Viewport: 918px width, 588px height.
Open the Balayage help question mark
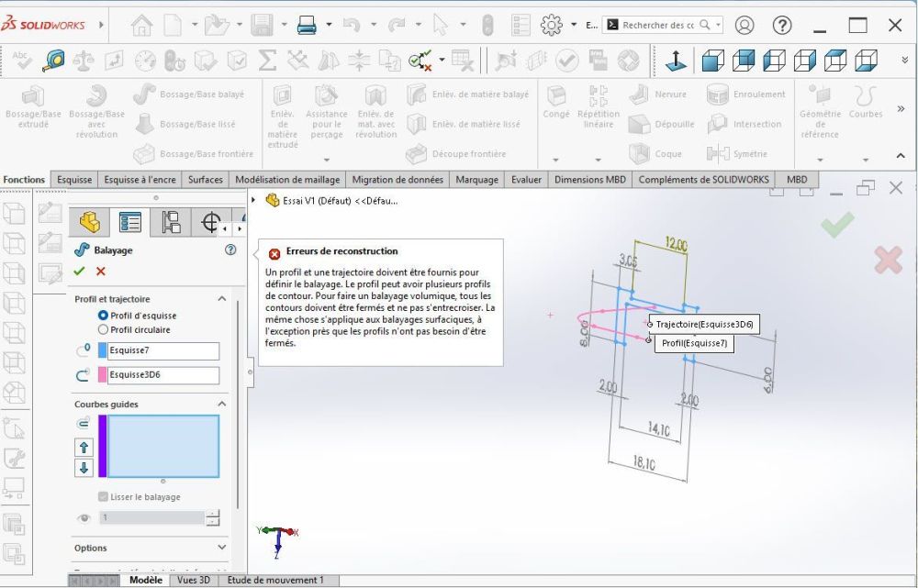click(x=230, y=250)
